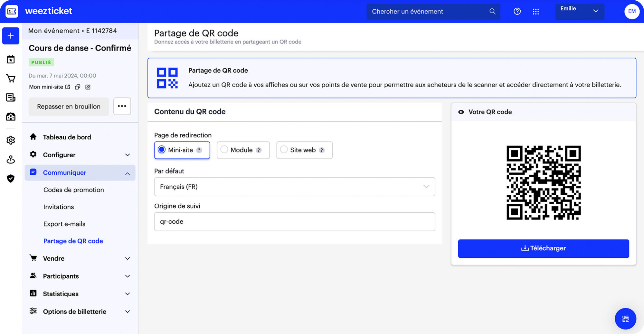Select the Mini-site radio option
Image resolution: width=644 pixels, height=334 pixels.
click(x=162, y=150)
